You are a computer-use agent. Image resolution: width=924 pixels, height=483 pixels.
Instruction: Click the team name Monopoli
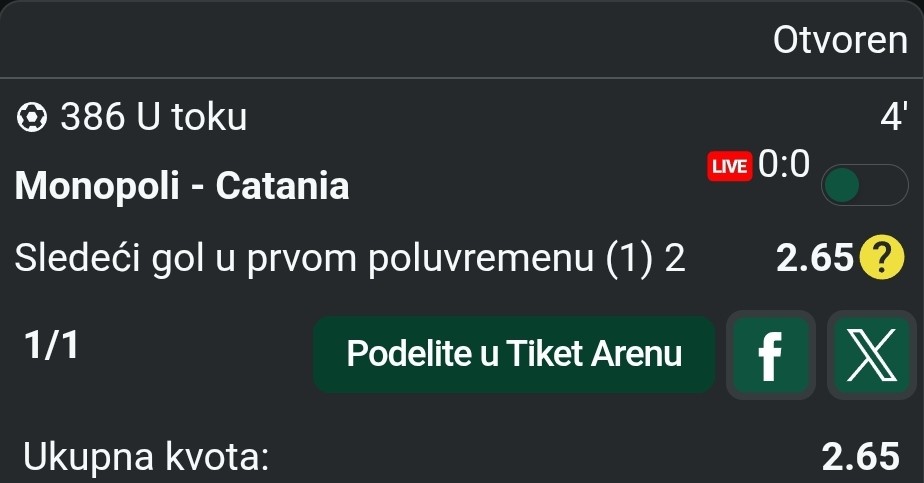click(98, 185)
